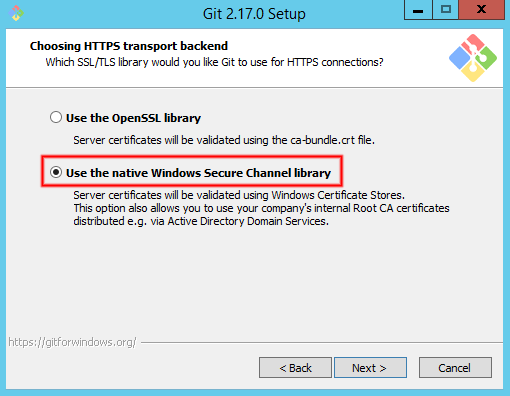The height and width of the screenshot is (396, 510).
Task: Click the internal Root CA certificates text line
Action: click(261, 208)
